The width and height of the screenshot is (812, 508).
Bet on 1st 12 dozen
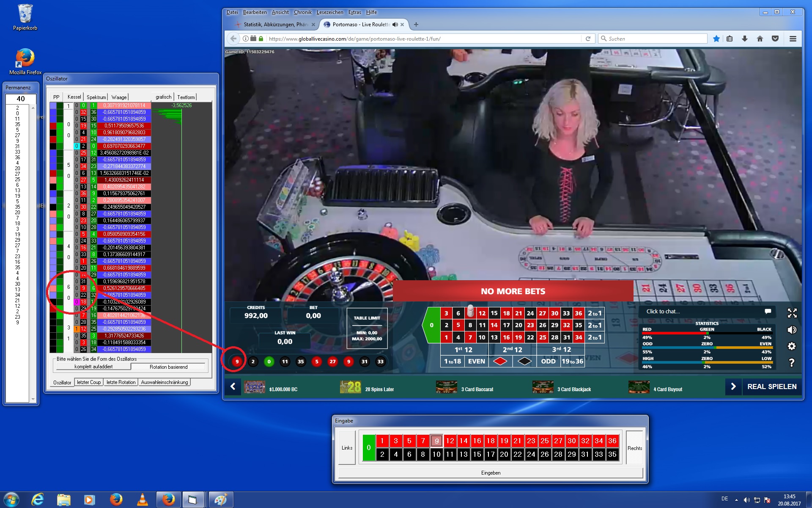(464, 349)
